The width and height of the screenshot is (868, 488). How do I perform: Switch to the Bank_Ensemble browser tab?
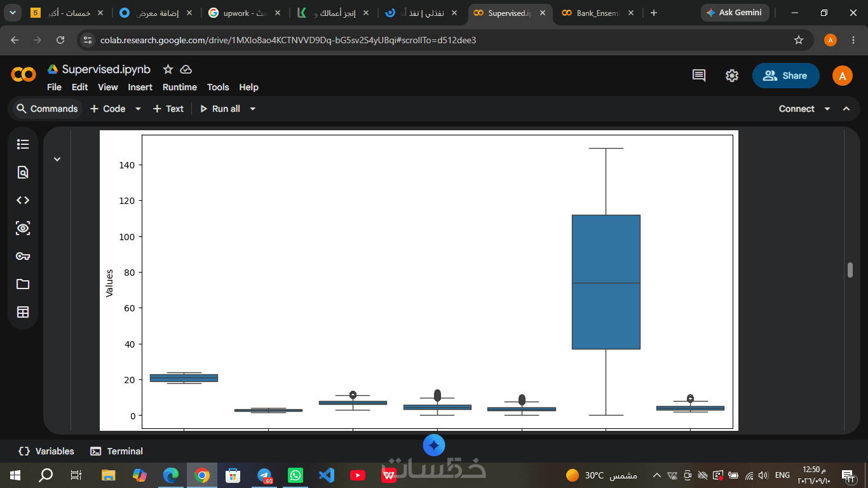(596, 13)
